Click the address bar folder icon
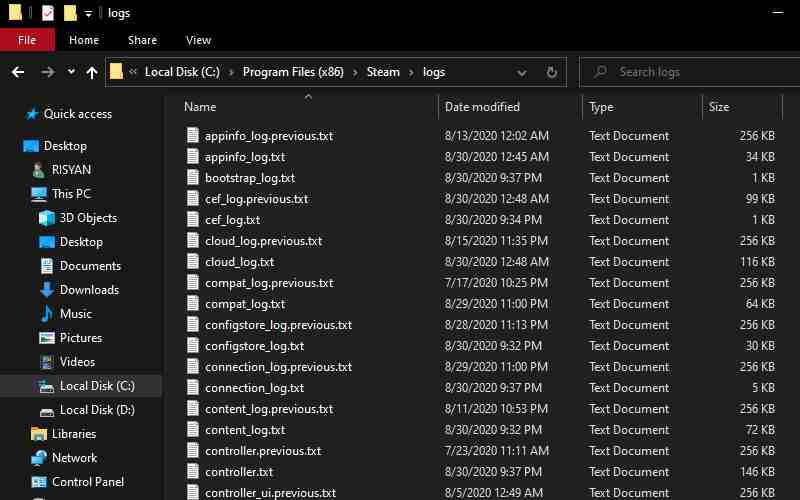This screenshot has width=800, height=500. pos(116,71)
